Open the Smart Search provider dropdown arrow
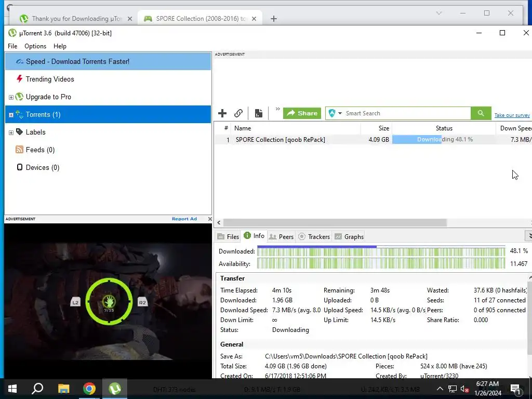This screenshot has width=532, height=399. coord(340,113)
